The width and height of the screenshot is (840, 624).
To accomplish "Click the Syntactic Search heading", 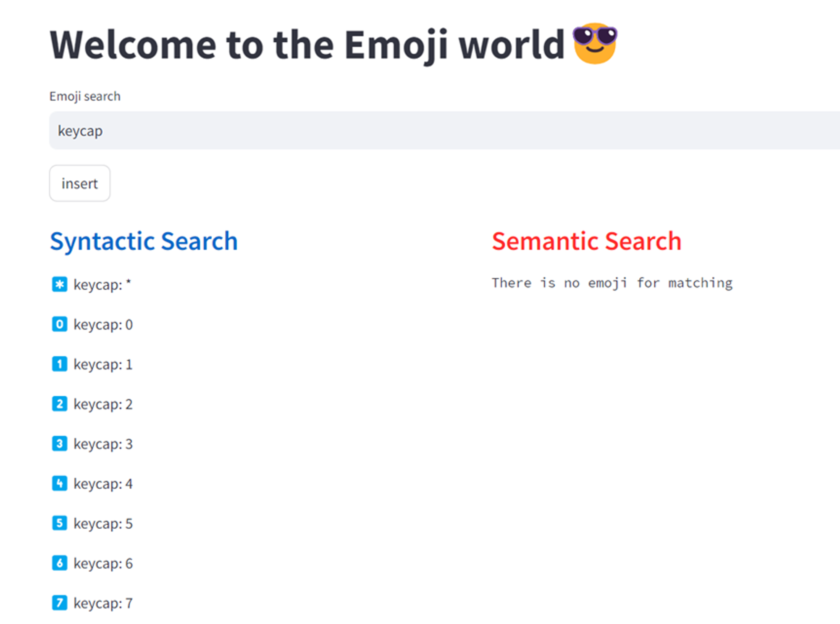I will (x=144, y=242).
